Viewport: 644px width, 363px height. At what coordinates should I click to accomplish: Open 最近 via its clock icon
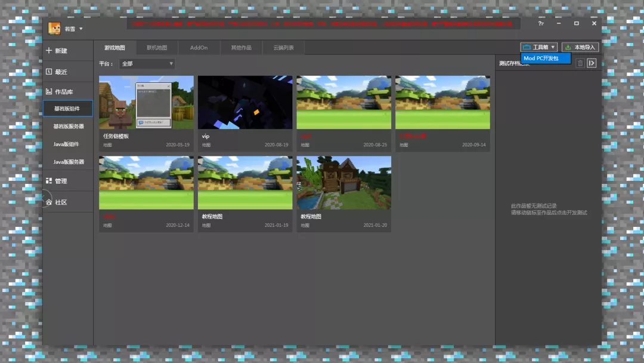point(49,72)
